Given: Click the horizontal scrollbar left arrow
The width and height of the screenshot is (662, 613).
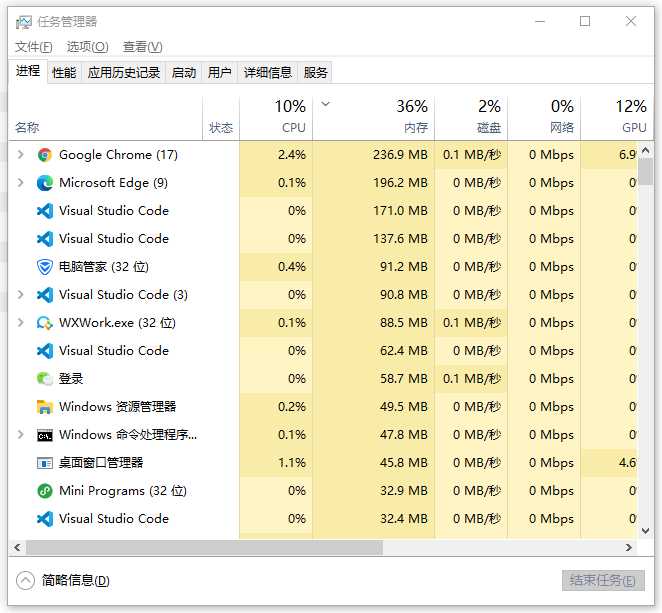Looking at the screenshot, I should point(17,548).
